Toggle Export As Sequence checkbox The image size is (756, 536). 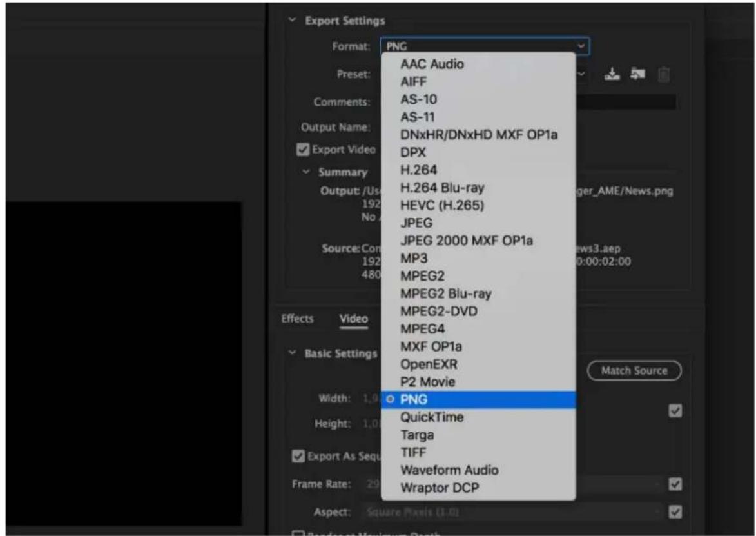298,456
